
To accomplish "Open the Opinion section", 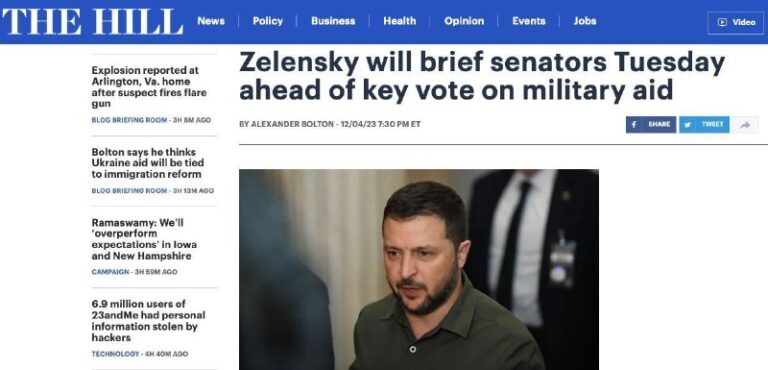I will 464,21.
